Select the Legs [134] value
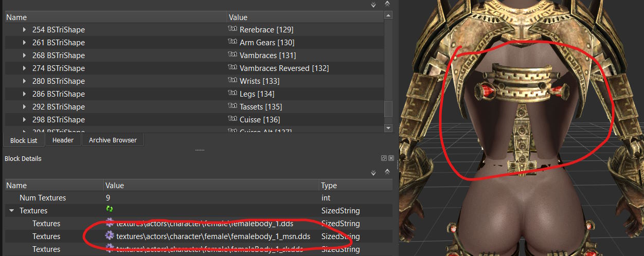644x256 pixels. point(257,94)
